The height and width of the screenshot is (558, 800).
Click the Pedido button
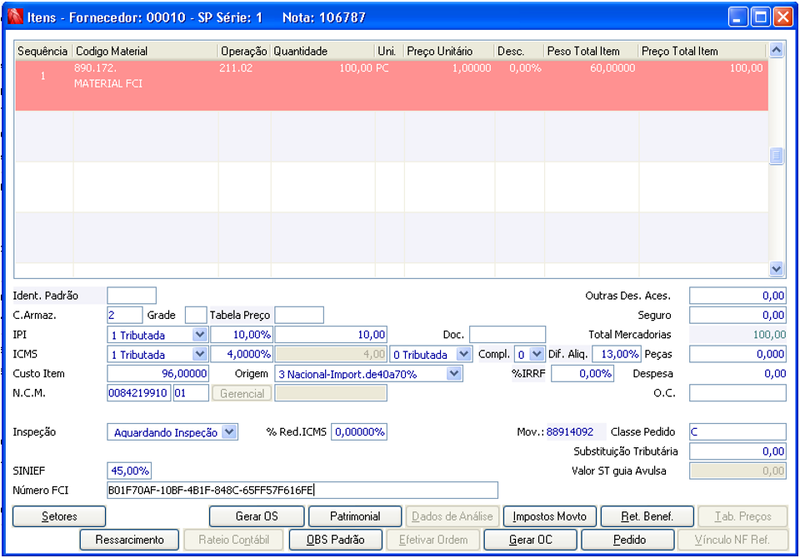click(628, 540)
